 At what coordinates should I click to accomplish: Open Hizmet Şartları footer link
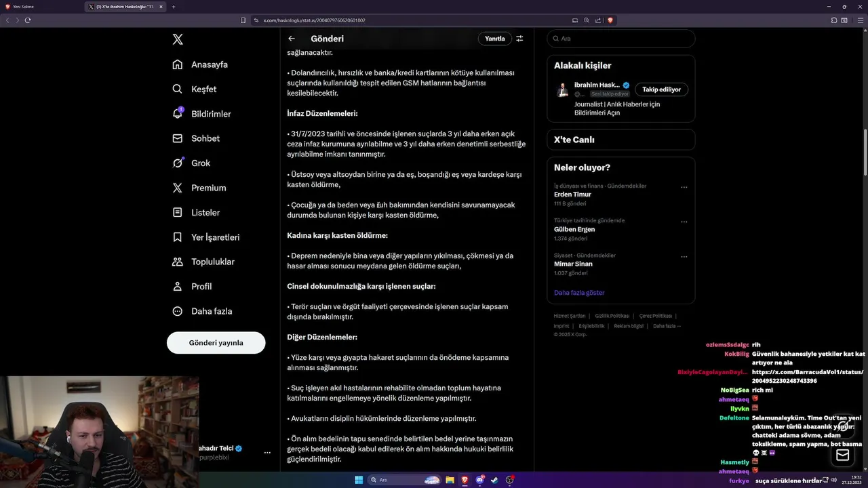tap(570, 316)
